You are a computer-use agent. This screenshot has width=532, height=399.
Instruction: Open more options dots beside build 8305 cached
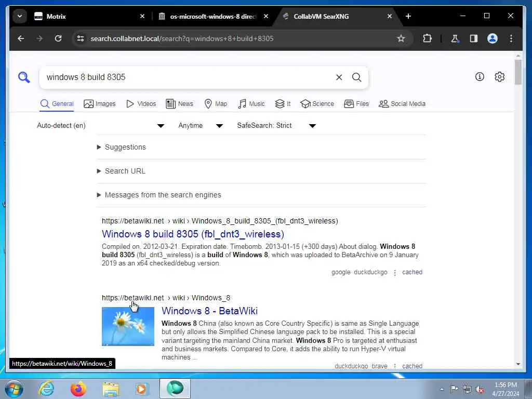395,272
